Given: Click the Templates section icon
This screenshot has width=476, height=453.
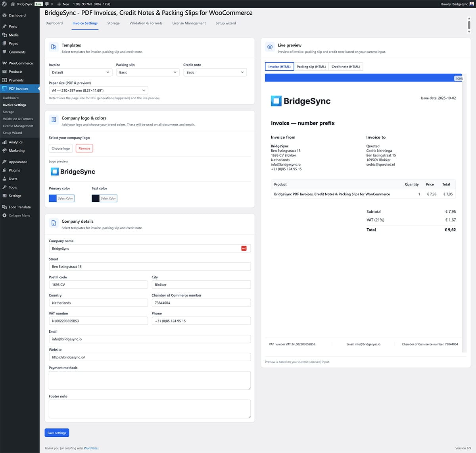Looking at the screenshot, I should 54,47.
